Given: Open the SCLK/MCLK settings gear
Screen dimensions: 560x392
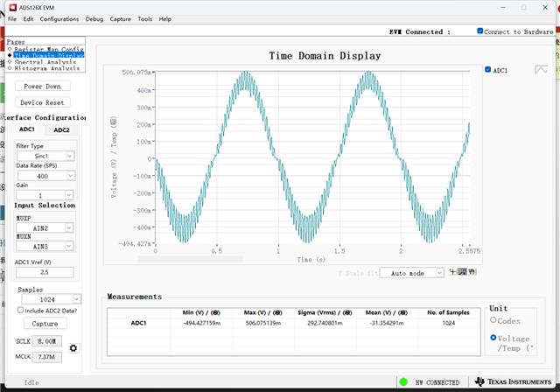Looking at the screenshot, I should tap(73, 348).
